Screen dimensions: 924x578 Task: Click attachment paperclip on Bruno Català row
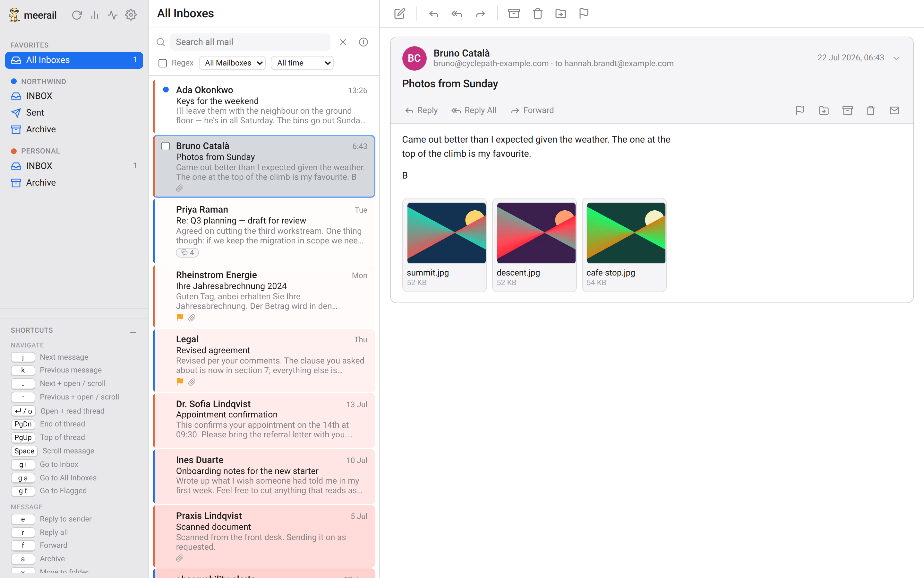[179, 188]
